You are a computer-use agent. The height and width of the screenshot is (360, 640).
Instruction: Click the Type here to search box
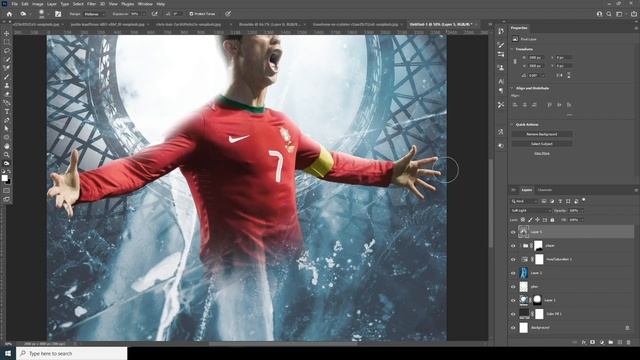(72, 353)
